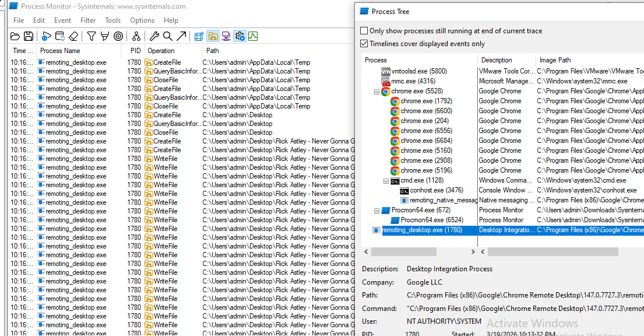644x336 pixels.
Task: Click the Procmon64.exe (672) icon in tree
Action: click(385, 210)
